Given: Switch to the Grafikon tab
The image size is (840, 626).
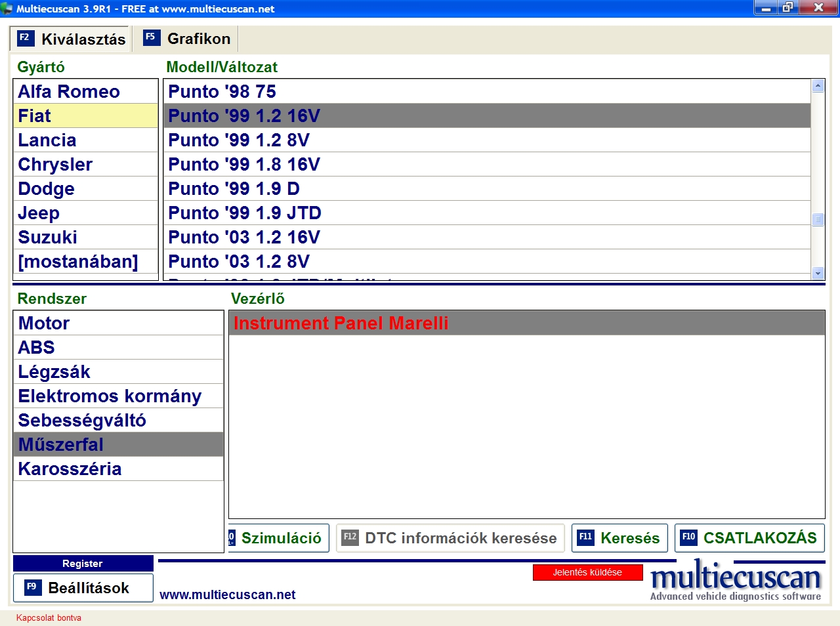Looking at the screenshot, I should [x=187, y=39].
